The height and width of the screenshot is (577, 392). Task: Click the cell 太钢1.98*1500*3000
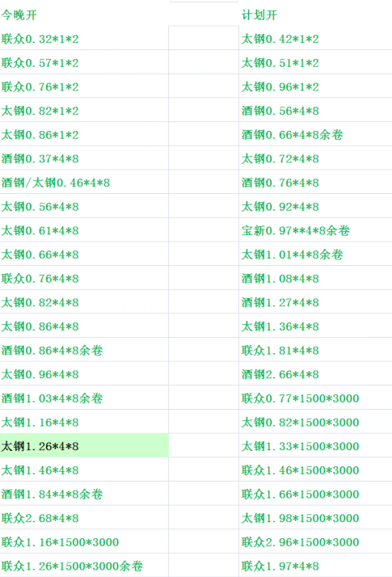click(315, 517)
